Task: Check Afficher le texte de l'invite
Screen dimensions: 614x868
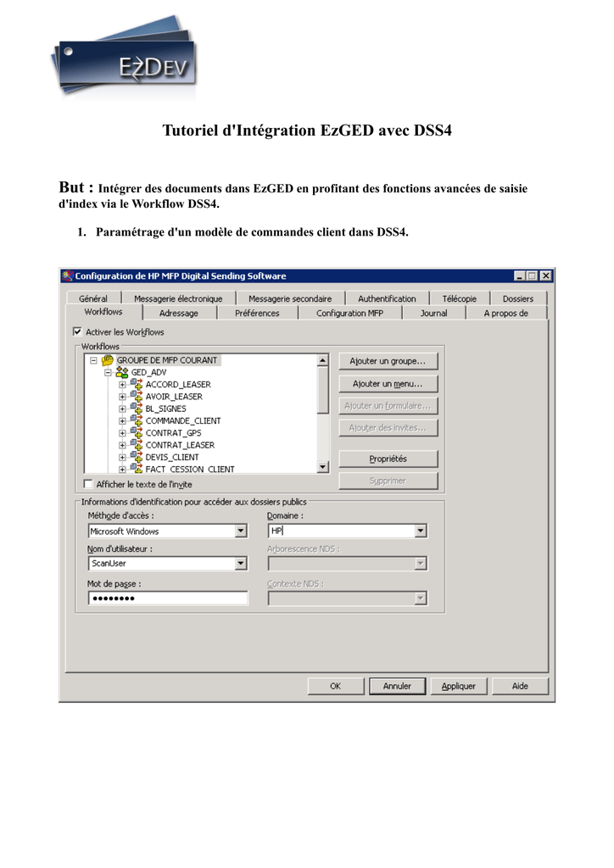Action: pyautogui.click(x=88, y=484)
